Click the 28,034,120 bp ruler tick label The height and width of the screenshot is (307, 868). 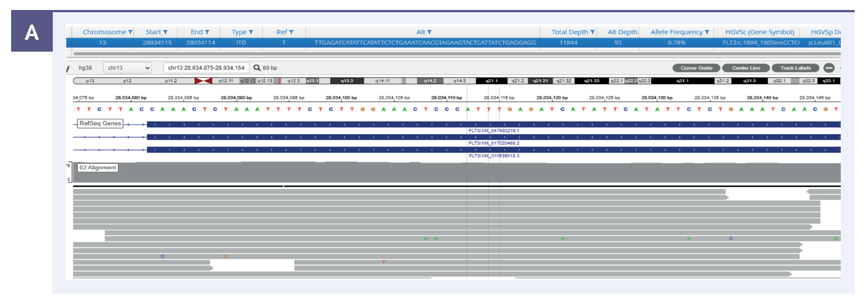pyautogui.click(x=552, y=98)
